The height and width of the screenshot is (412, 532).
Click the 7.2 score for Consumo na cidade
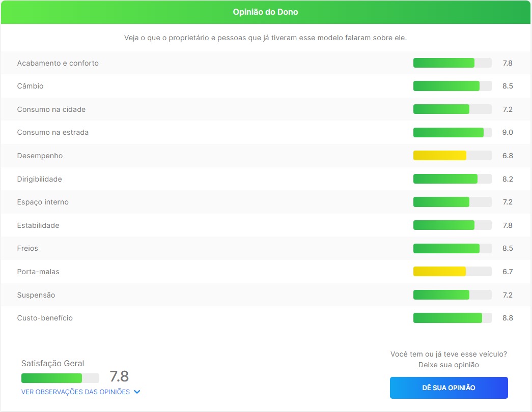point(508,109)
